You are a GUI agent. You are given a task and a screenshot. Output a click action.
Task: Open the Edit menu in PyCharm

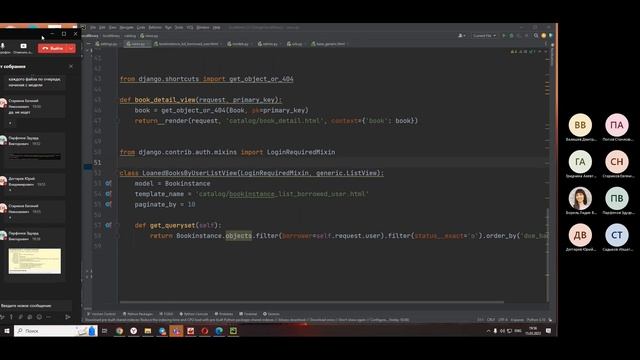[102, 27]
